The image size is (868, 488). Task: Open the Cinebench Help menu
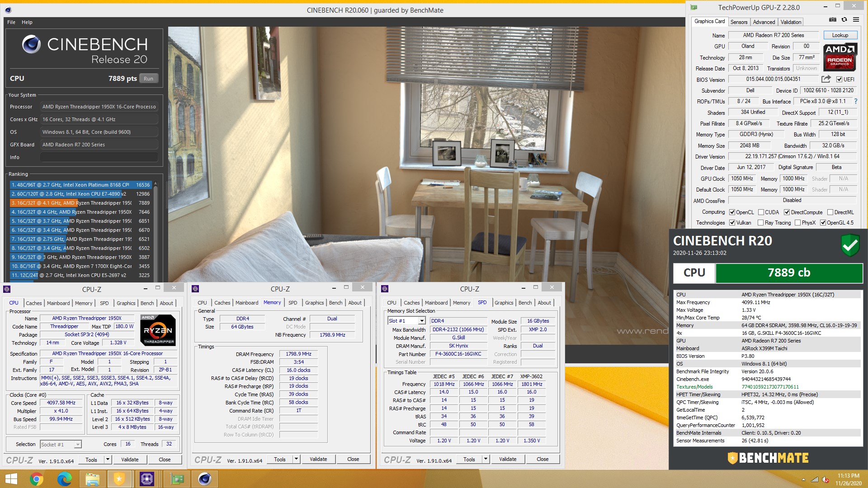click(x=27, y=22)
